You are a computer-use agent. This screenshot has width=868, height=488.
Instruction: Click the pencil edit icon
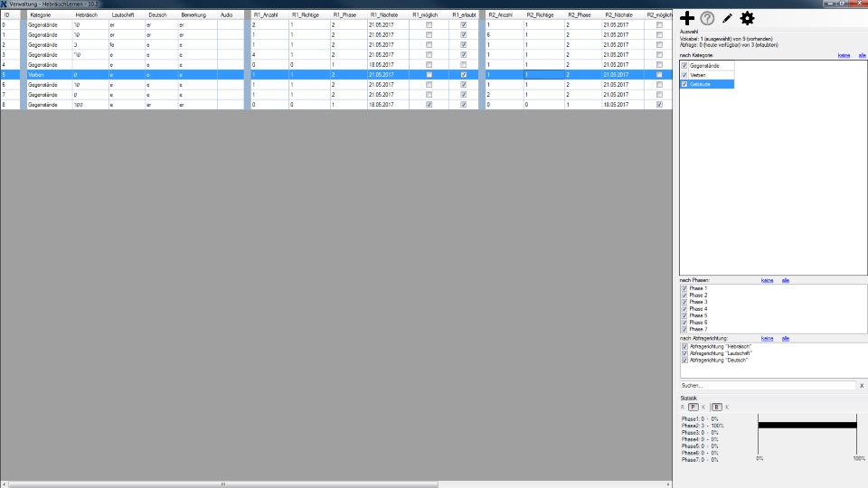point(727,18)
